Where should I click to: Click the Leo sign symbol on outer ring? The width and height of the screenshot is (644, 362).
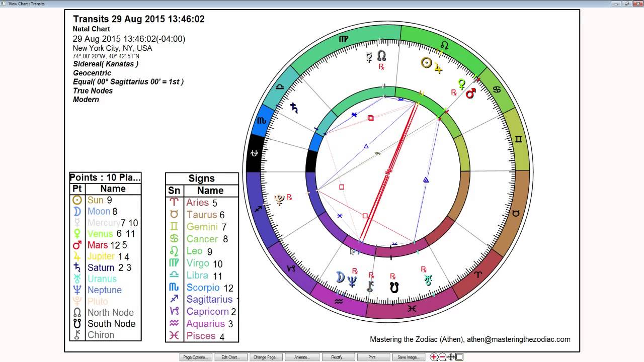point(444,45)
